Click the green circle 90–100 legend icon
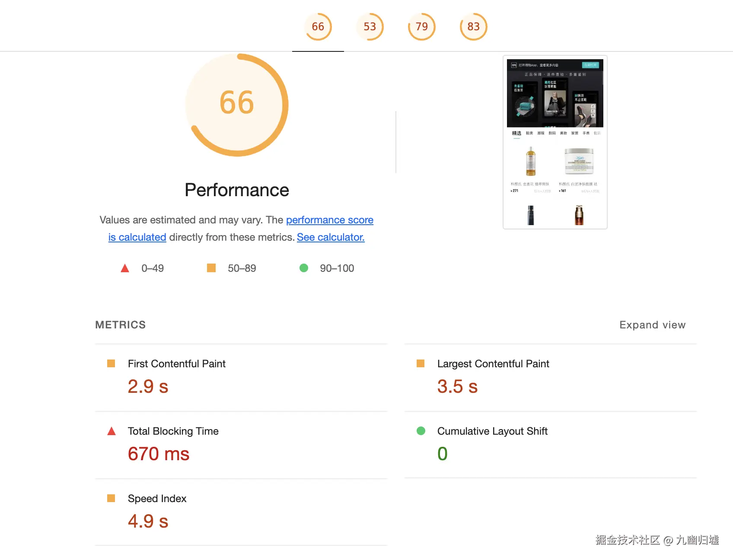 [x=304, y=268]
